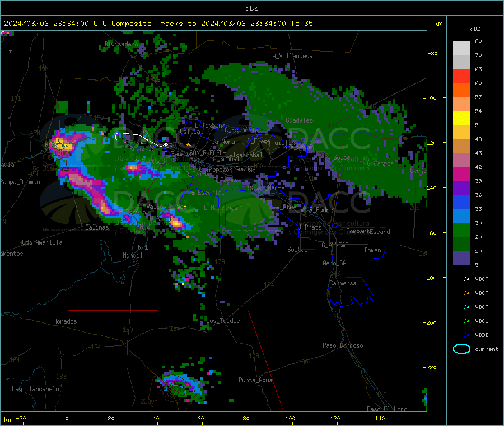Click the 'Cda_Amarilla' map label

tap(42, 242)
